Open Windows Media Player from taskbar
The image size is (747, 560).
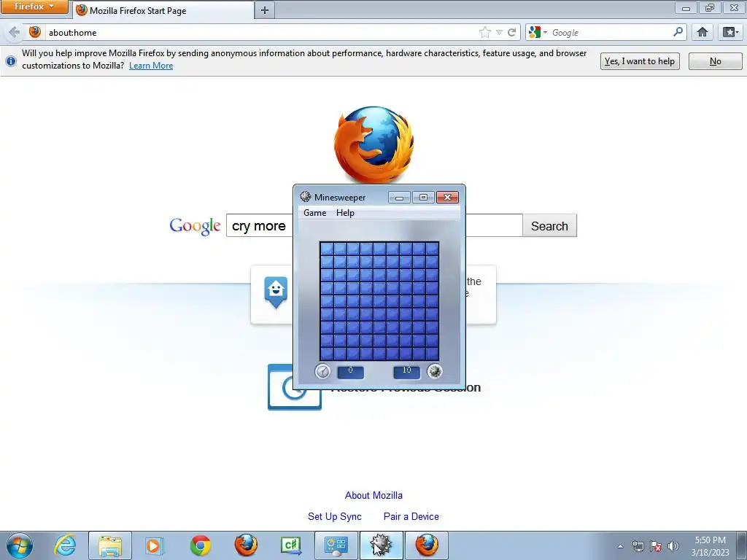tap(155, 545)
